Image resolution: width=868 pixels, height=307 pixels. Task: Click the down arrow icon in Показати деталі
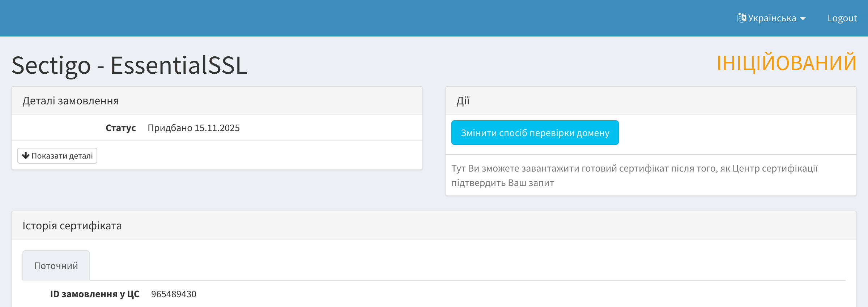coord(26,156)
